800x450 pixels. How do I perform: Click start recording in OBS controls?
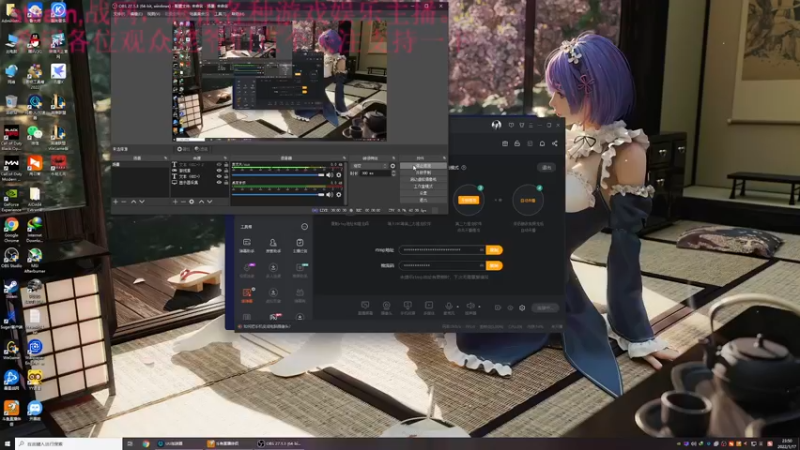coord(423,172)
